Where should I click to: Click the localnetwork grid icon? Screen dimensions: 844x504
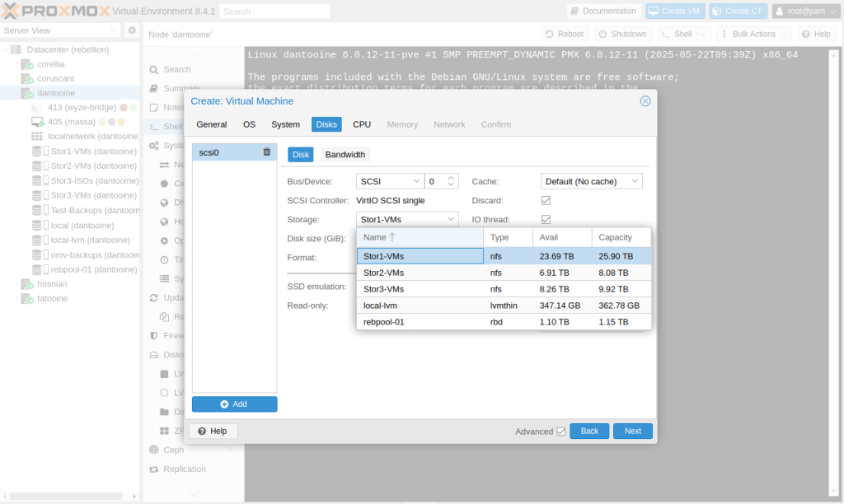click(x=37, y=137)
